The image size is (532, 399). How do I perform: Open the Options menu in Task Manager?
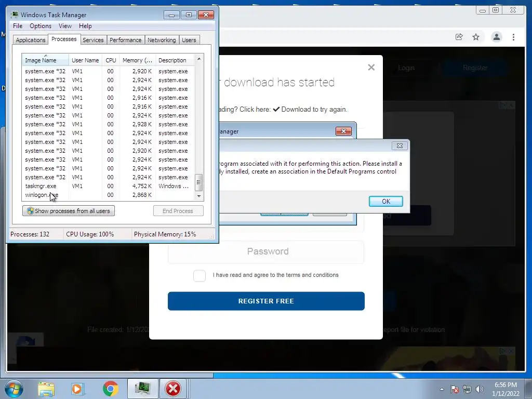click(x=41, y=26)
